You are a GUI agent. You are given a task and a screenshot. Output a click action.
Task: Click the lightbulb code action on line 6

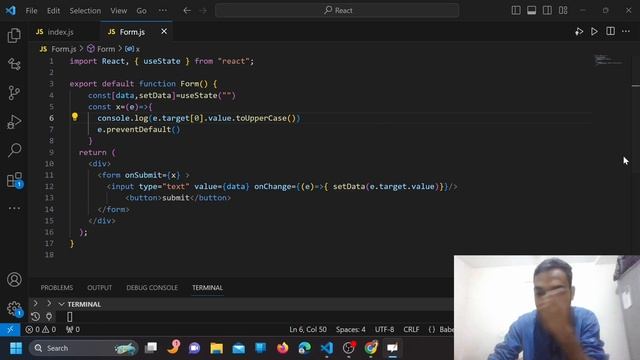point(75,117)
